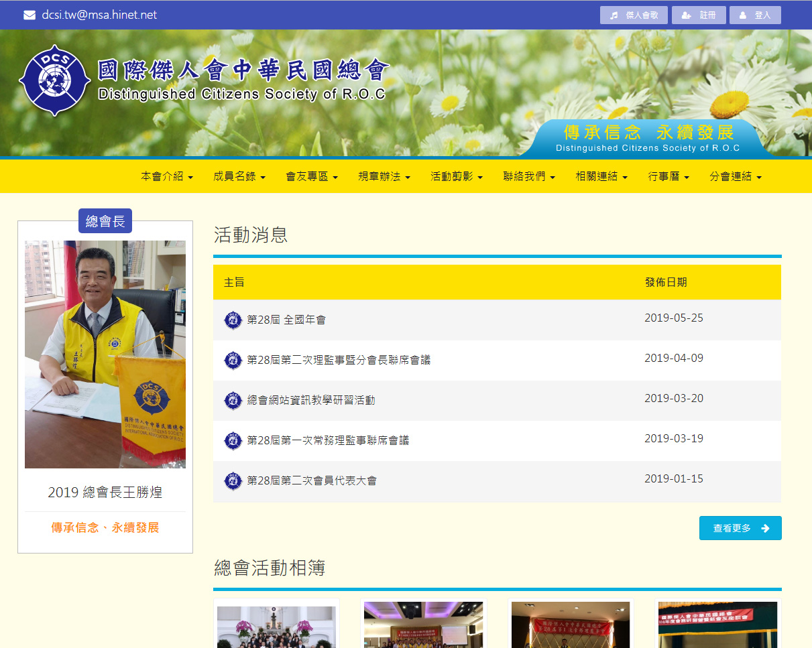Expand the 本會介紹 dropdown menu
The width and height of the screenshot is (812, 648).
167,177
